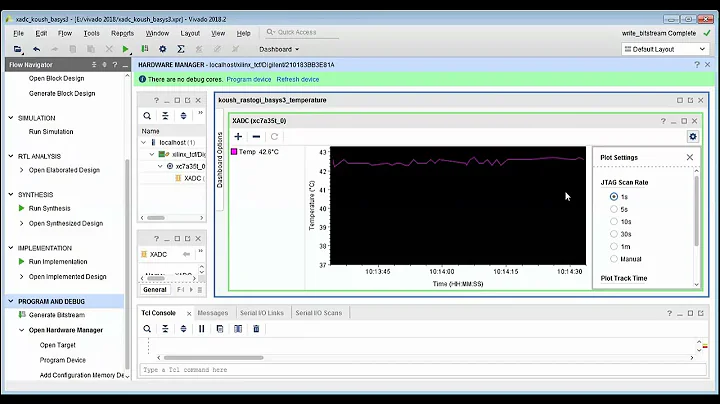
Task: Click the Quick Access search field
Action: [302, 32]
